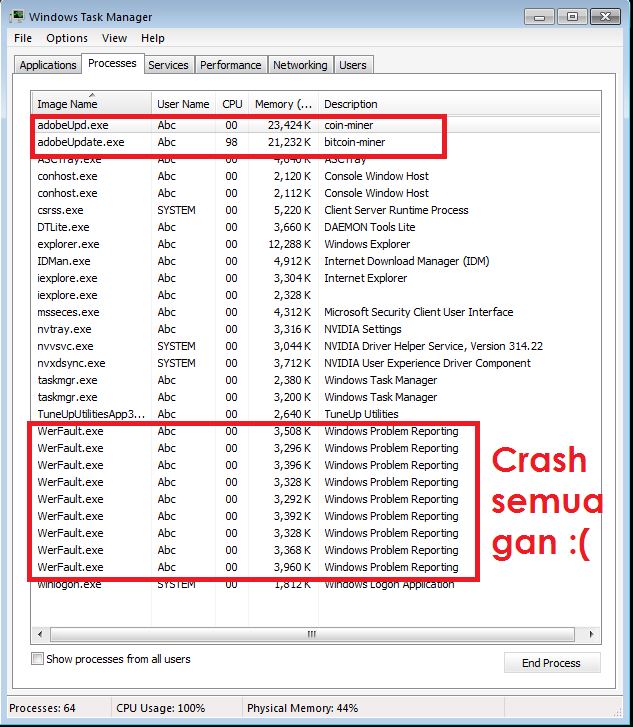
Task: Select the adobeUpd.exe process row
Action: (x=315, y=125)
